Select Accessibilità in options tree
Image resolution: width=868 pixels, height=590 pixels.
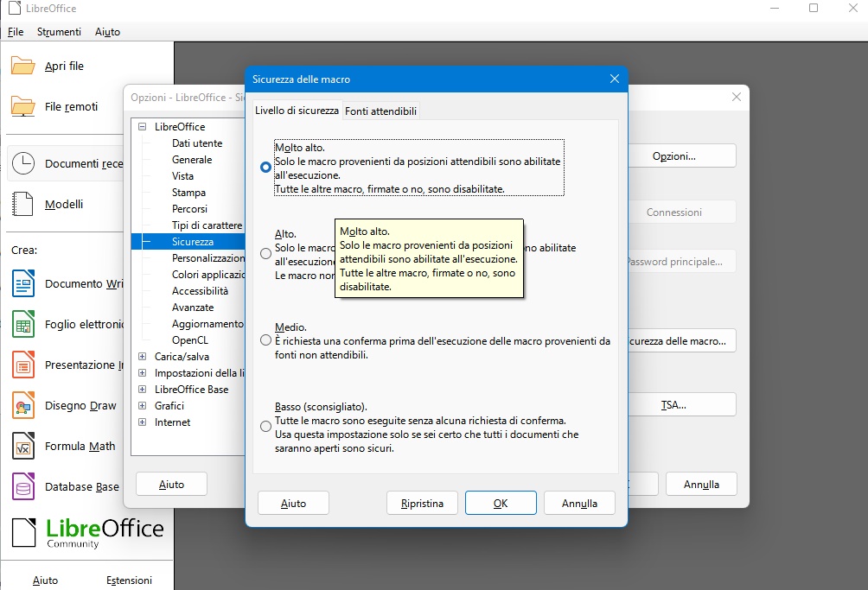tap(200, 291)
